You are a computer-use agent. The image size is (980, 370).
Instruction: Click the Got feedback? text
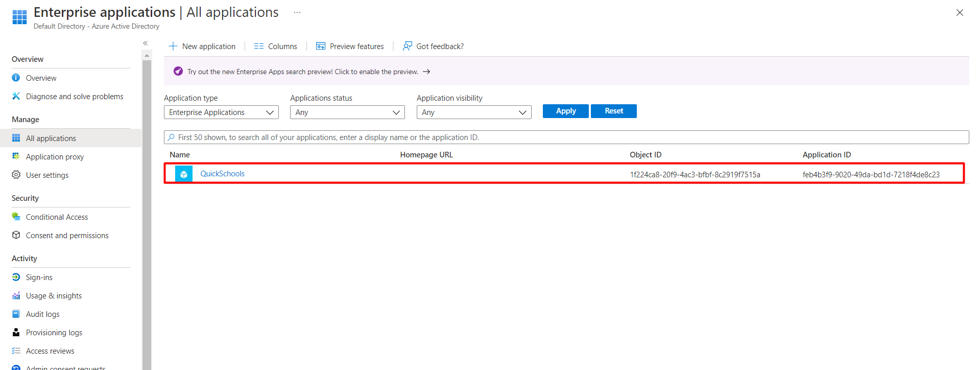440,47
